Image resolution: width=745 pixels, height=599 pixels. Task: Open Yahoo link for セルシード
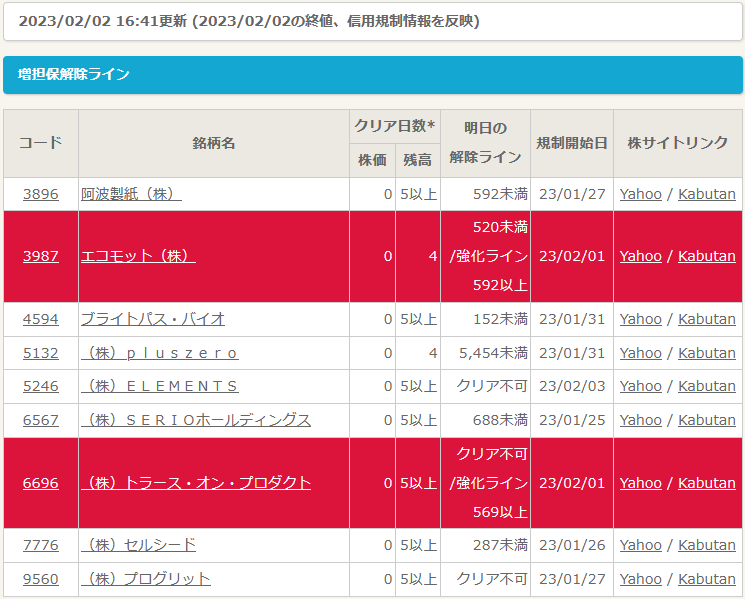(x=640, y=545)
